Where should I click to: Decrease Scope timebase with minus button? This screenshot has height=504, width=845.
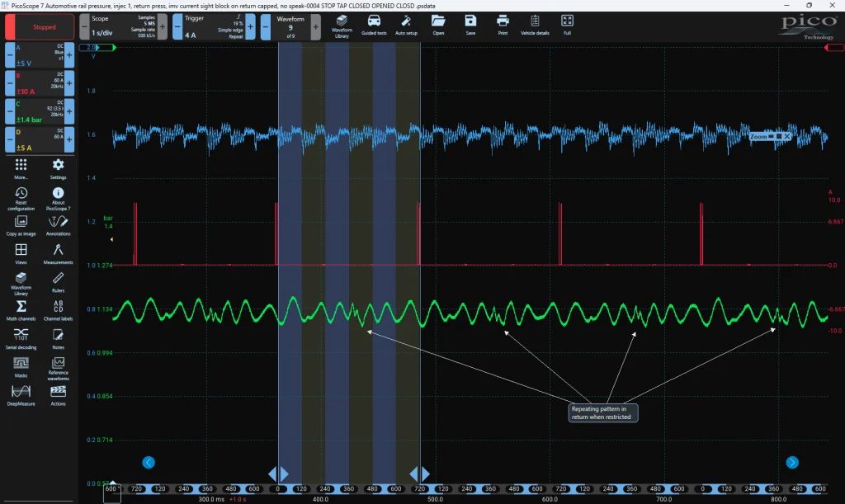coord(84,26)
